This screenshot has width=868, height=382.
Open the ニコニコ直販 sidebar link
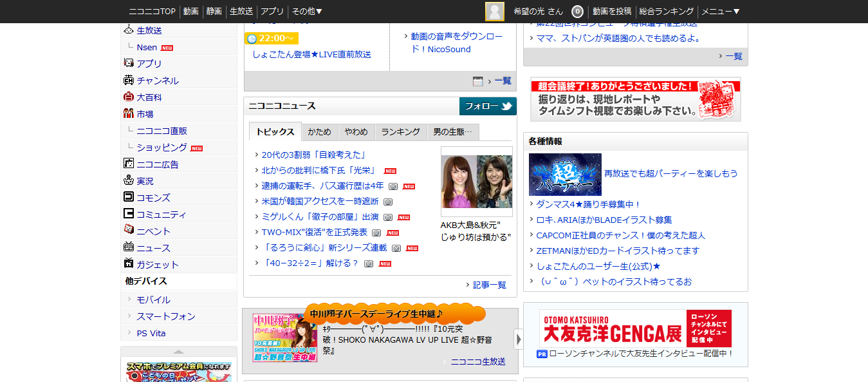tap(162, 131)
